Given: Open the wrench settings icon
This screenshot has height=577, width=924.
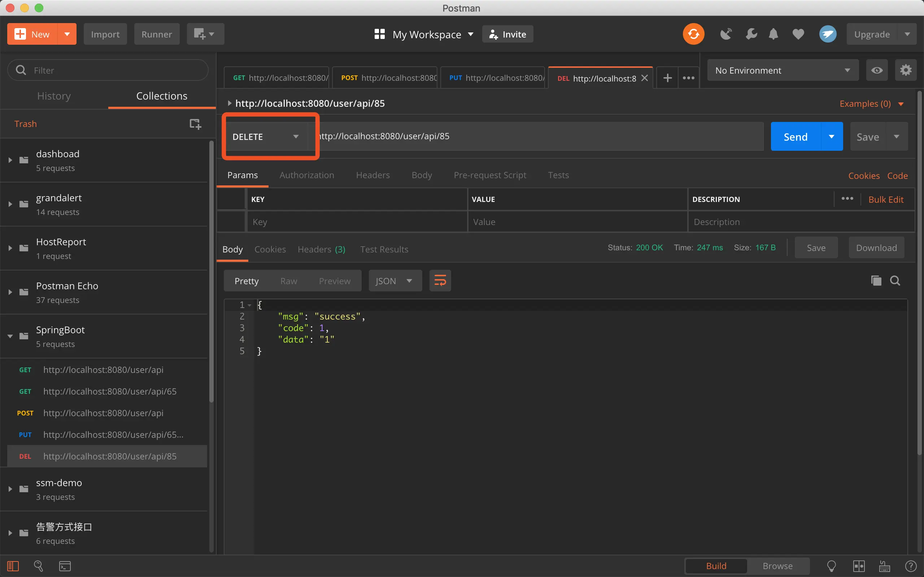Looking at the screenshot, I should click(x=751, y=34).
